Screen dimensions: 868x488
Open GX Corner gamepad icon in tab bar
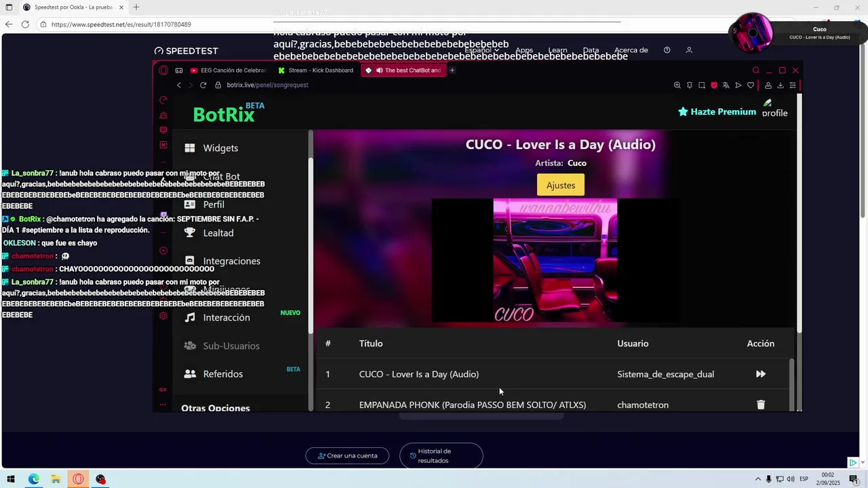(179, 70)
